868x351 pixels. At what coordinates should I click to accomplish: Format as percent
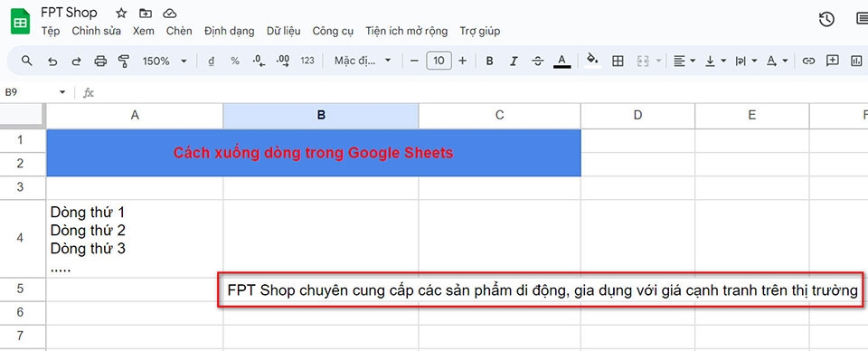[x=235, y=62]
